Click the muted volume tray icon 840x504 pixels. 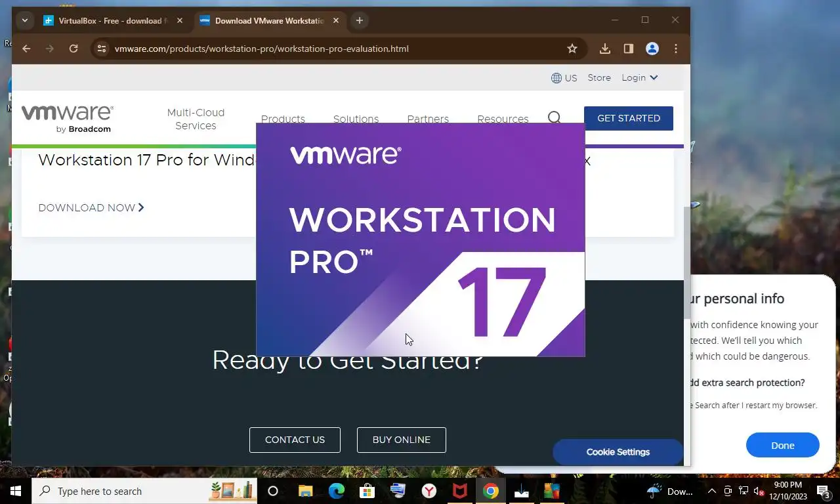[759, 491]
